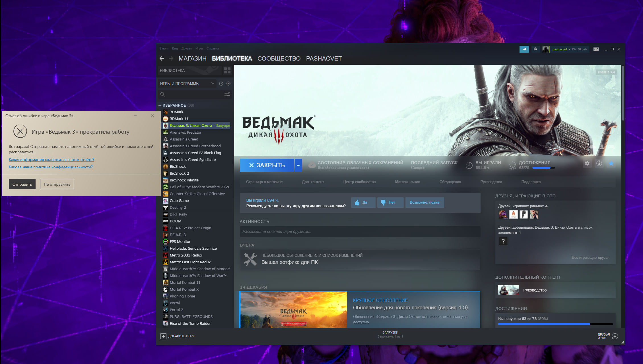Screen dimensions: 643x364
Task: Go to МАГАЗИН tab
Action: click(192, 59)
